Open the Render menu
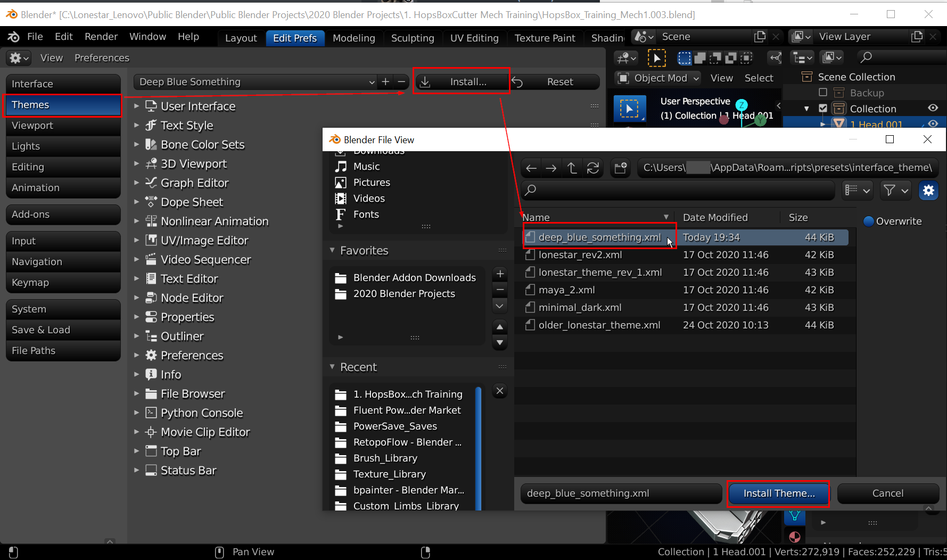 point(101,37)
